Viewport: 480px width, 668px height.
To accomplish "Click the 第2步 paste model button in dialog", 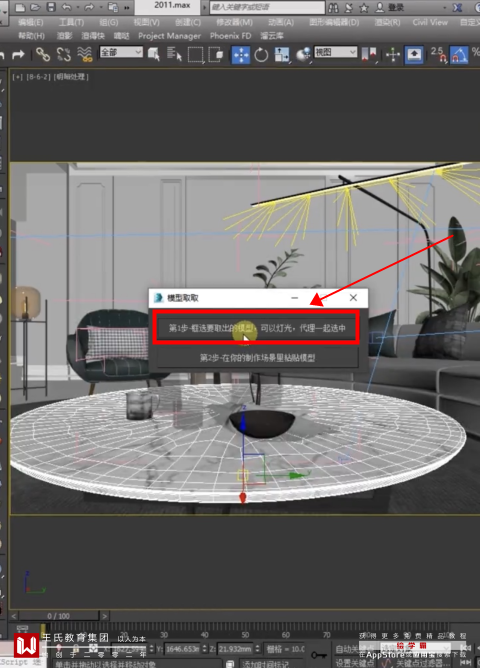I will click(x=257, y=357).
